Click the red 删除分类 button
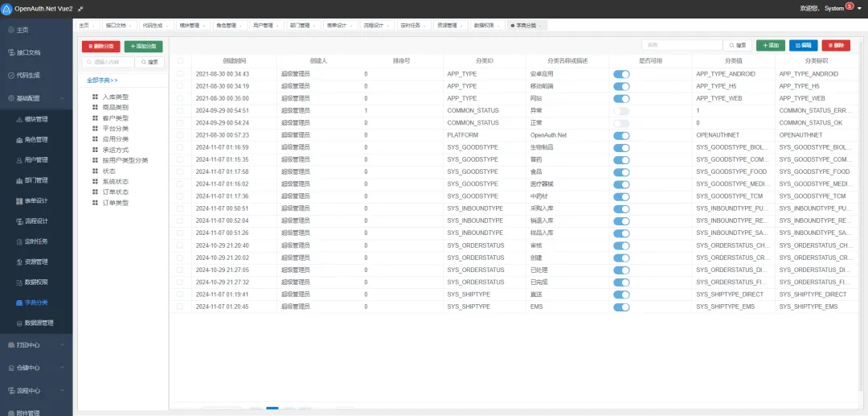The width and height of the screenshot is (868, 416). [x=100, y=47]
